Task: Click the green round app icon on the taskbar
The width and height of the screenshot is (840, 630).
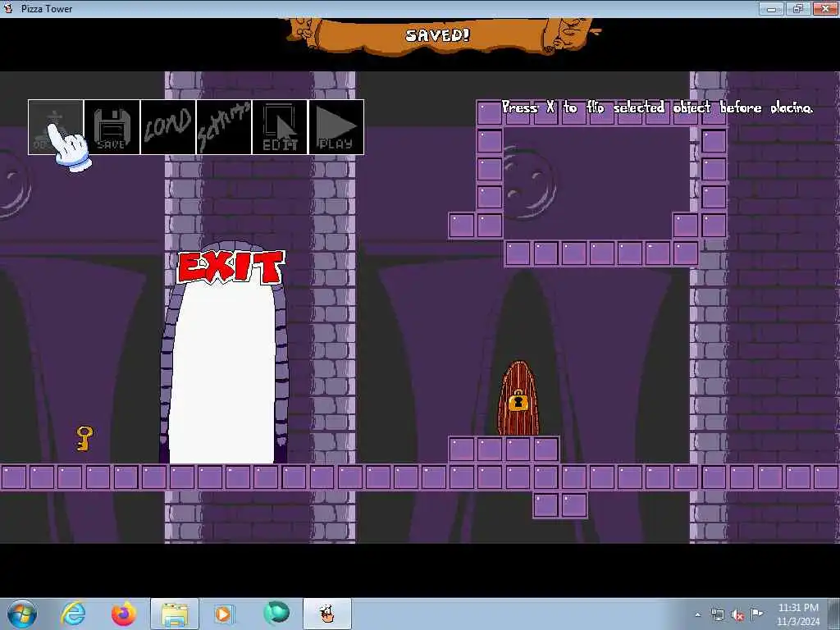Action: tap(276, 614)
